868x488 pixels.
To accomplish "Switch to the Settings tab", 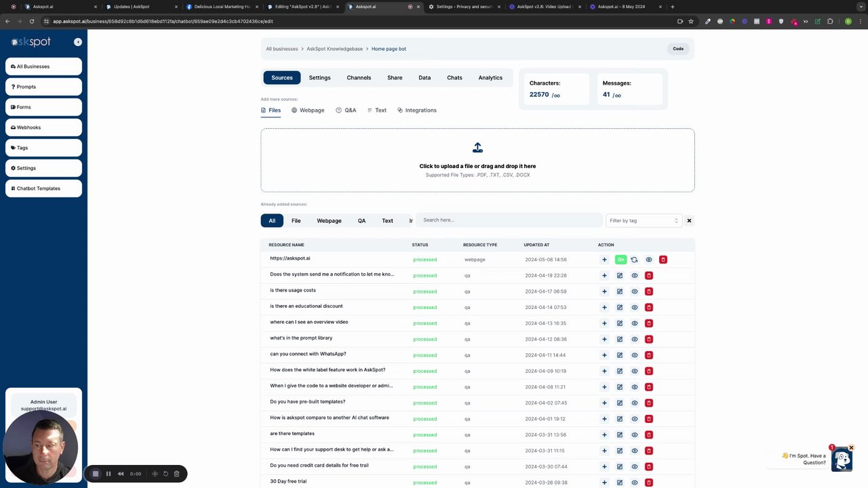I will (x=319, y=77).
